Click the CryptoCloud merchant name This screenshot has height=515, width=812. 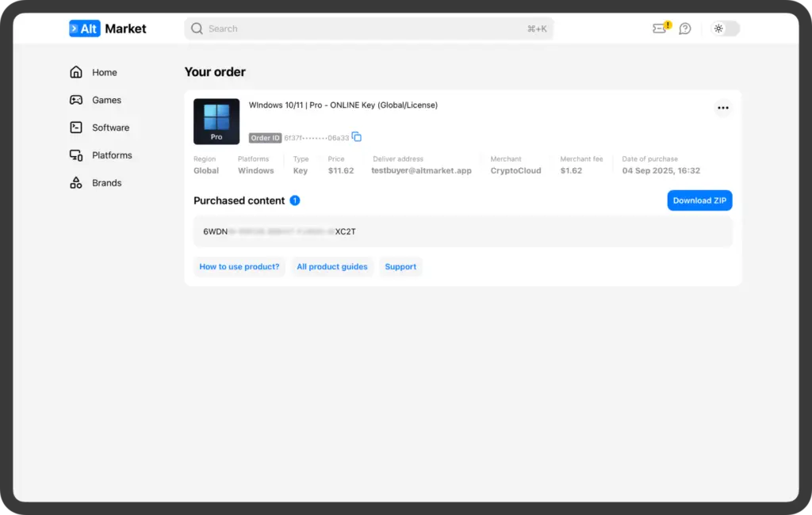[x=515, y=170]
